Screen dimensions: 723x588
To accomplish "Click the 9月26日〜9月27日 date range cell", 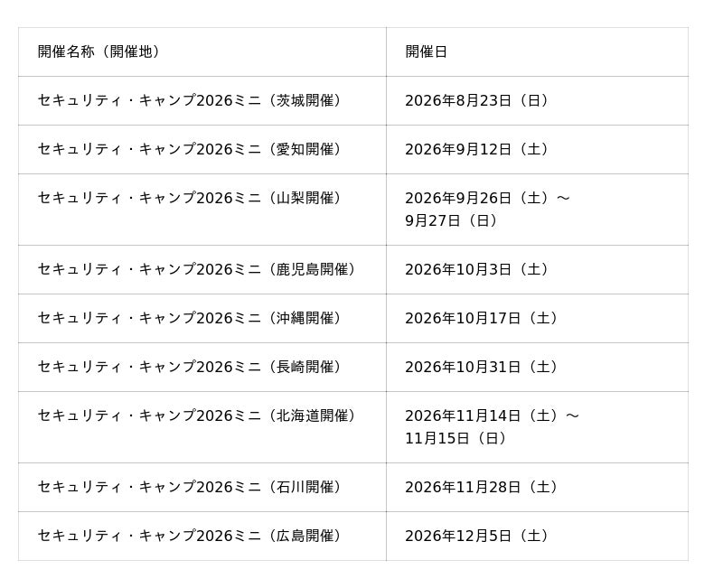I will (x=488, y=209).
